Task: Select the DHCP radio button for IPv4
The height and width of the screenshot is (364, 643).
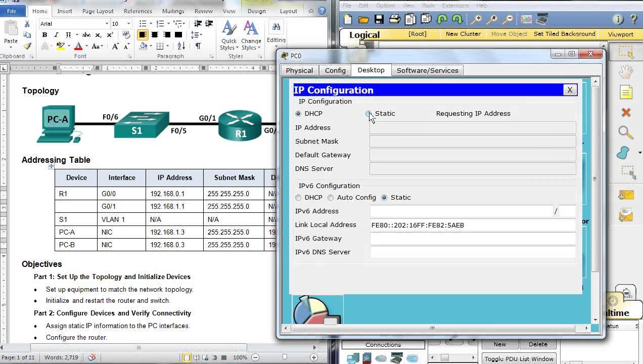Action: coord(298,114)
